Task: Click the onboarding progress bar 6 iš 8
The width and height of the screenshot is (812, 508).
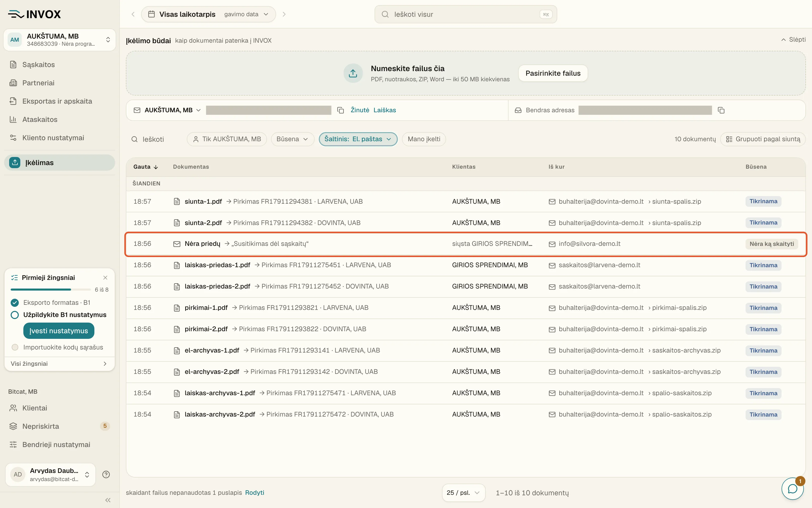Action: coord(51,289)
